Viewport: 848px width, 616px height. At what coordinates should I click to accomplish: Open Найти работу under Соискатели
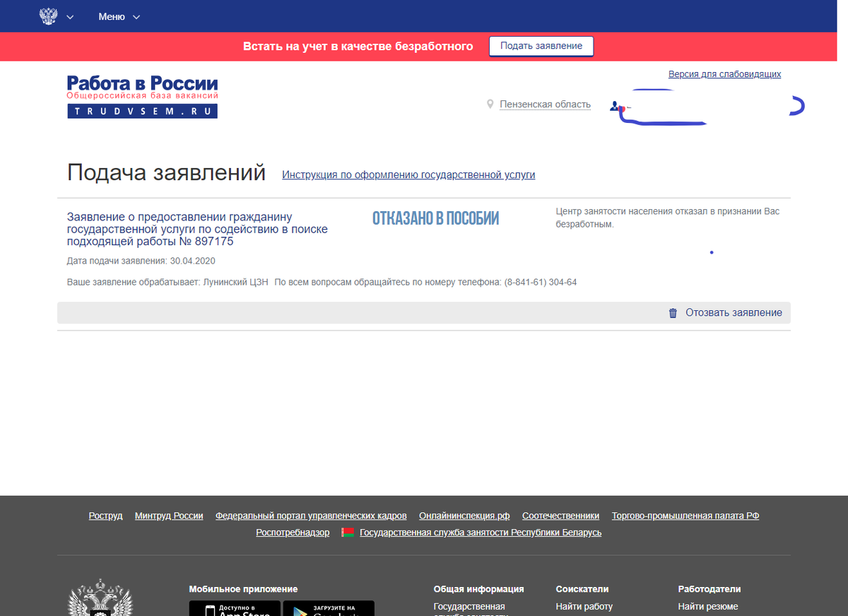coord(584,607)
